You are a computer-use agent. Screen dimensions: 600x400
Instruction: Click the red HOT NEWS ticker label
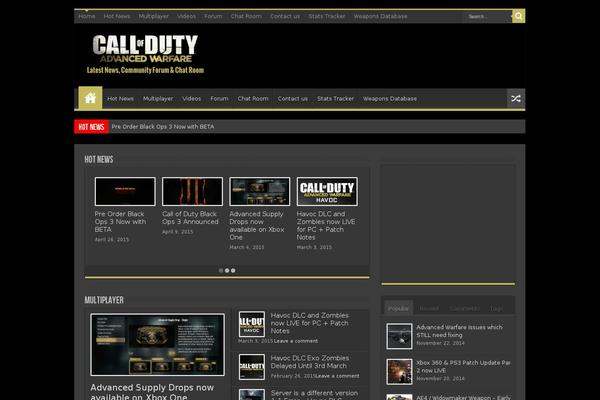(x=91, y=127)
